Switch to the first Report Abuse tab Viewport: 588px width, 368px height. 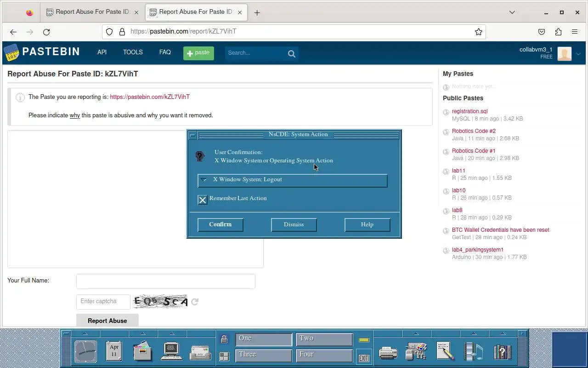pos(92,12)
